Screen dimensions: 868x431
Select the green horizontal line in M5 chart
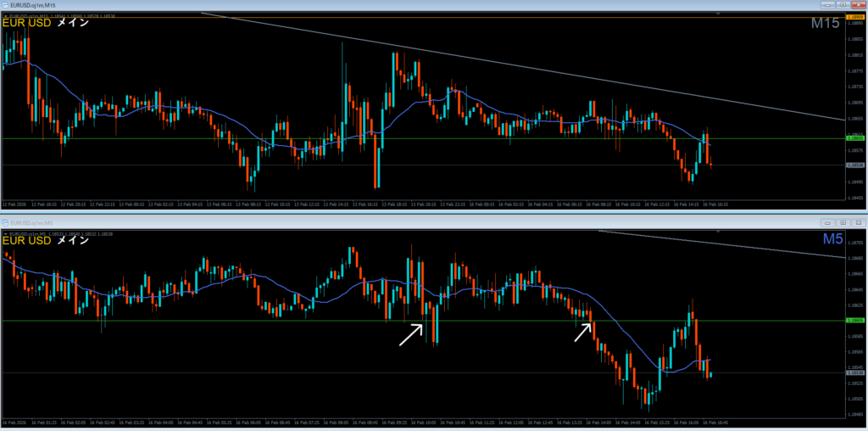pos(424,320)
